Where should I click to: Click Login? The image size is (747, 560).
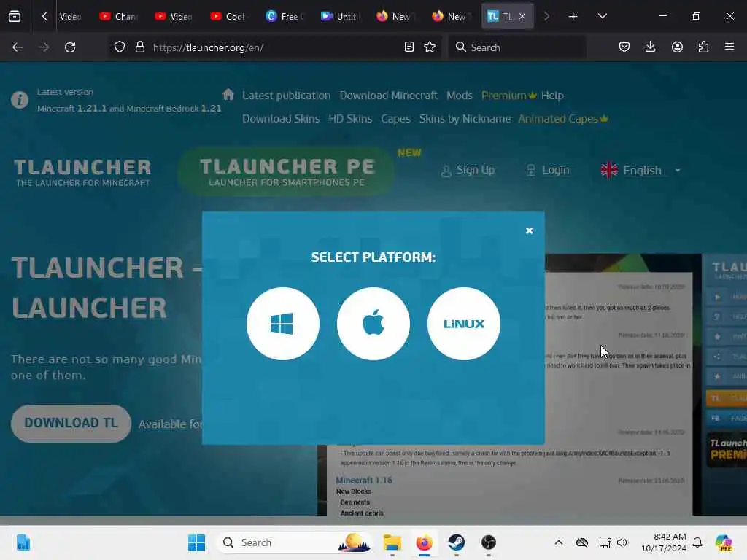click(548, 171)
